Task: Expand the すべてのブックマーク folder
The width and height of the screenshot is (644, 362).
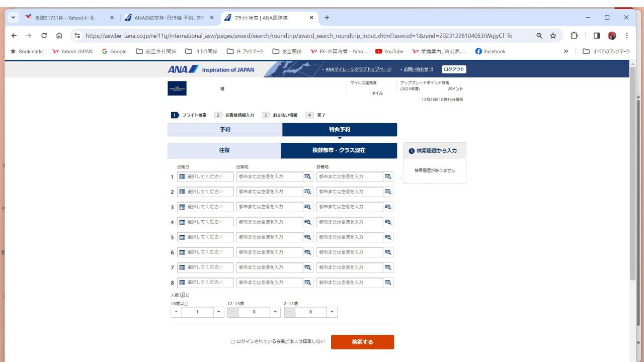Action: tap(604, 51)
